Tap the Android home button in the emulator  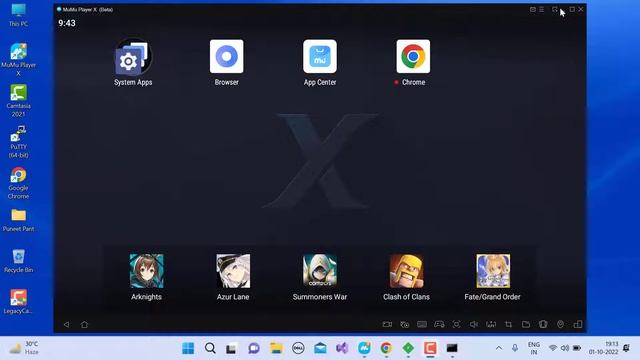coord(84,324)
